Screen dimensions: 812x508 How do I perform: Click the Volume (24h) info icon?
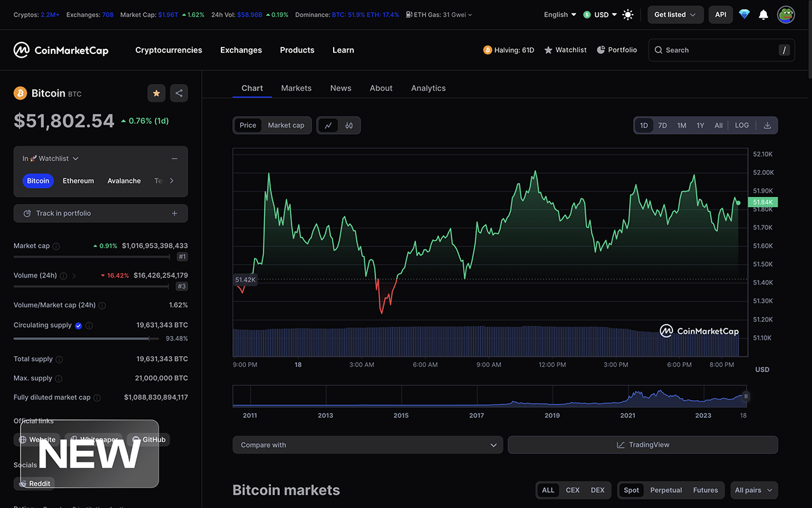(63, 276)
